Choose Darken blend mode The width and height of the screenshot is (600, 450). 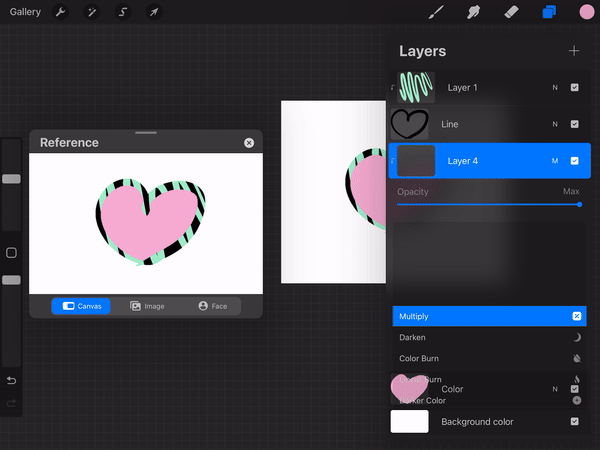pyautogui.click(x=413, y=338)
